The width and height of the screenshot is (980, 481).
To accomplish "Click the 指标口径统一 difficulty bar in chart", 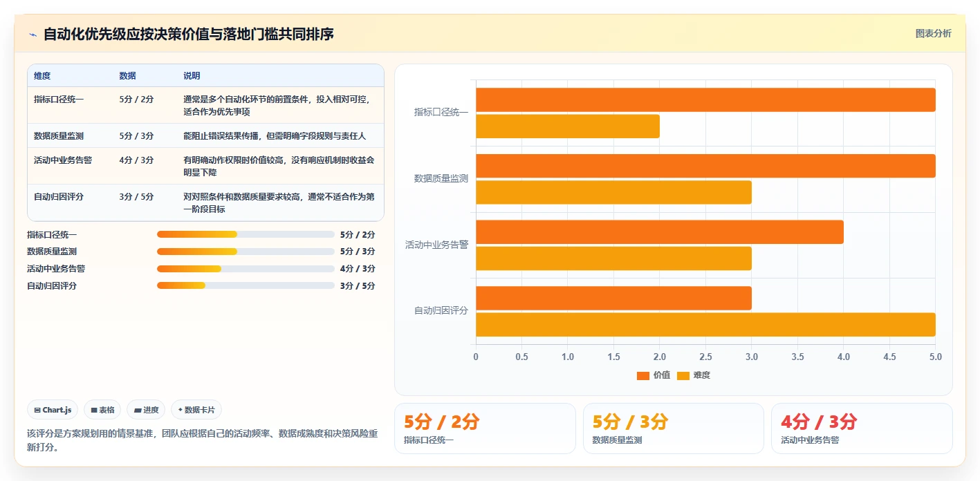I will tap(568, 126).
